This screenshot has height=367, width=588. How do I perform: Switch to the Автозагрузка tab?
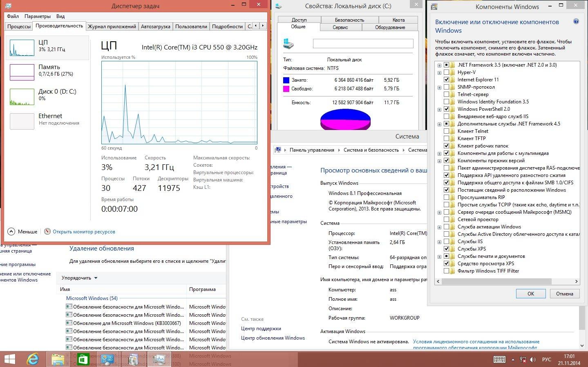click(x=155, y=26)
